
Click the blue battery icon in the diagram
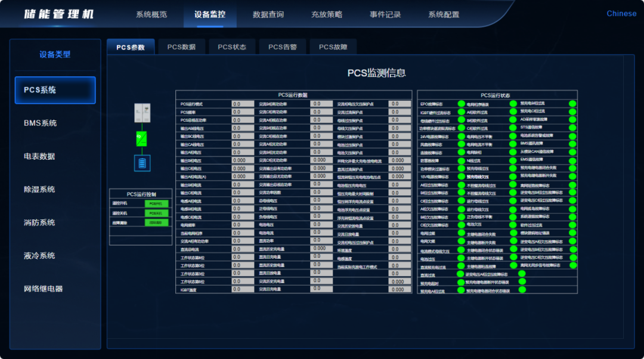pos(142,163)
